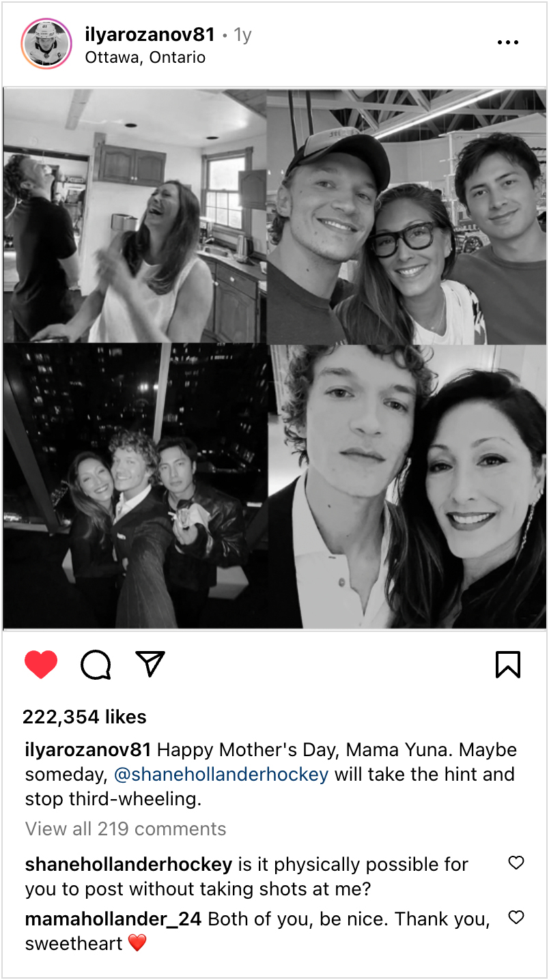
Task: Open the comment bubble icon
Action: tap(96, 664)
